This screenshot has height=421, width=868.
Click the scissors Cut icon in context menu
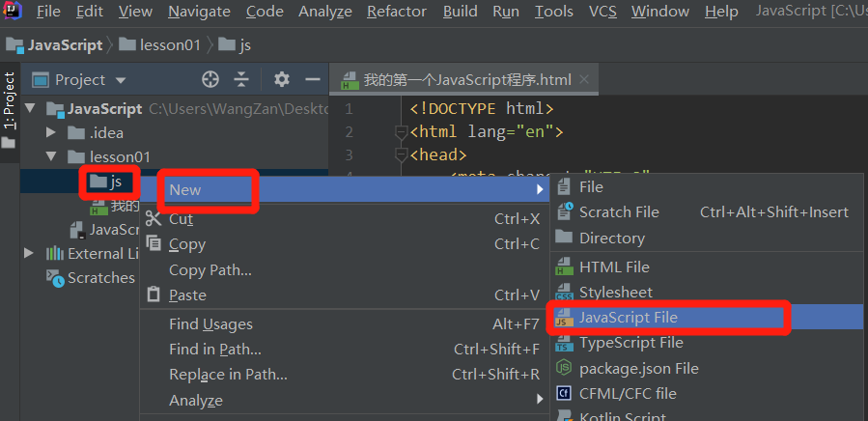click(x=153, y=218)
